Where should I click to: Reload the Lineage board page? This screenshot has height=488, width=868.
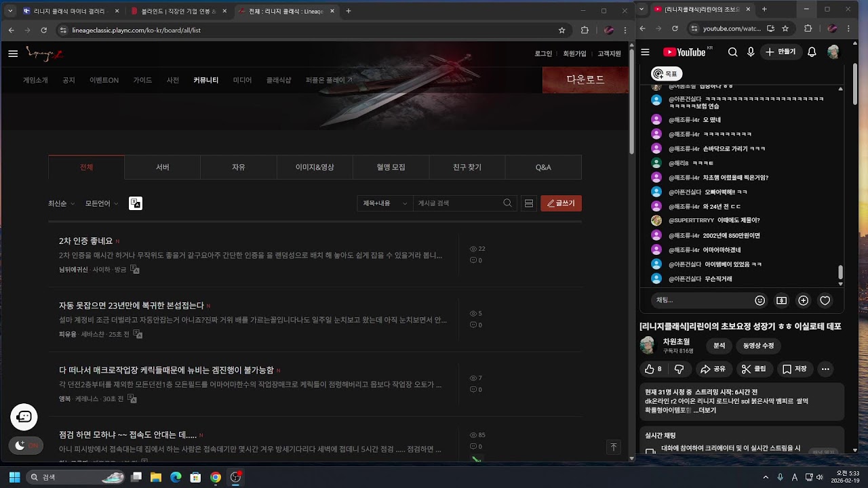[44, 30]
